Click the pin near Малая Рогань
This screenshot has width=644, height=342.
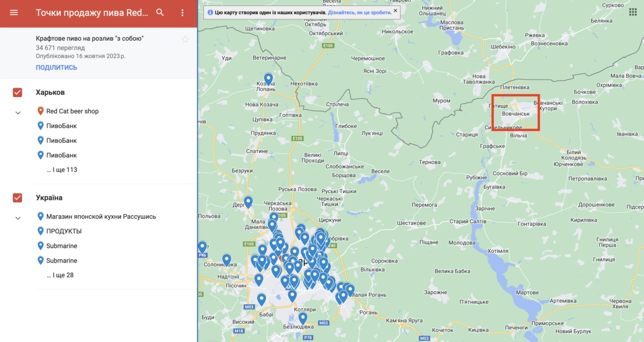[350, 291]
